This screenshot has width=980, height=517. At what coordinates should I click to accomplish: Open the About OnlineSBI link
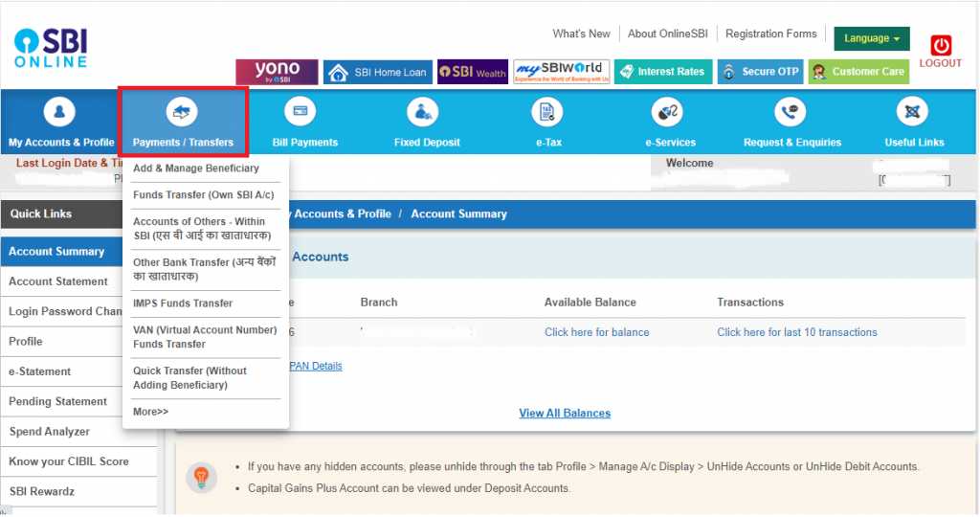pos(667,34)
